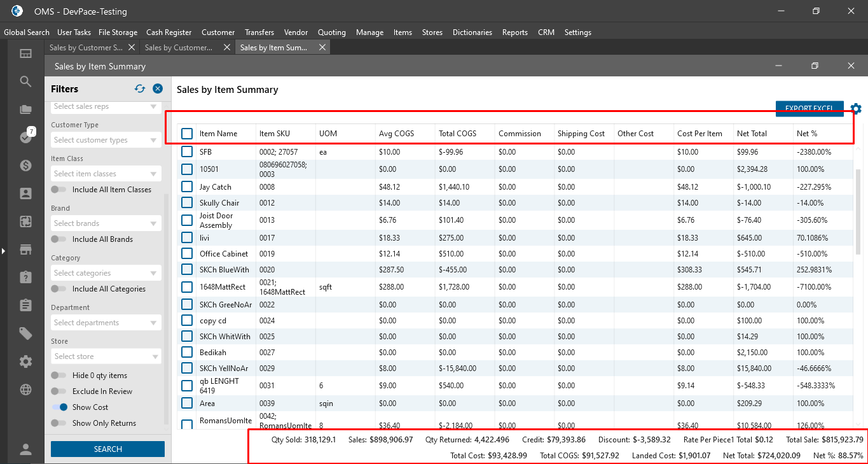Screen dimensions: 868x464
Task: Toggle the Show Cost switch
Action: [59, 407]
